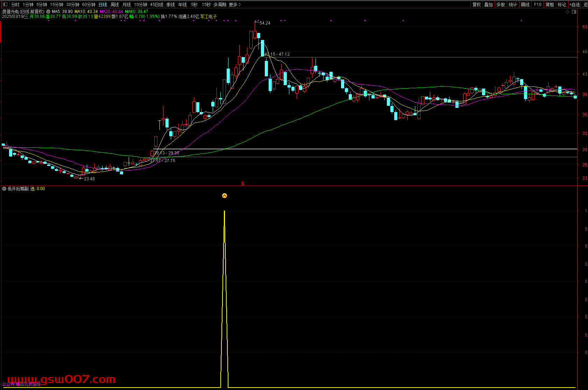Click the MA20: 40.84 label

pos(111,12)
